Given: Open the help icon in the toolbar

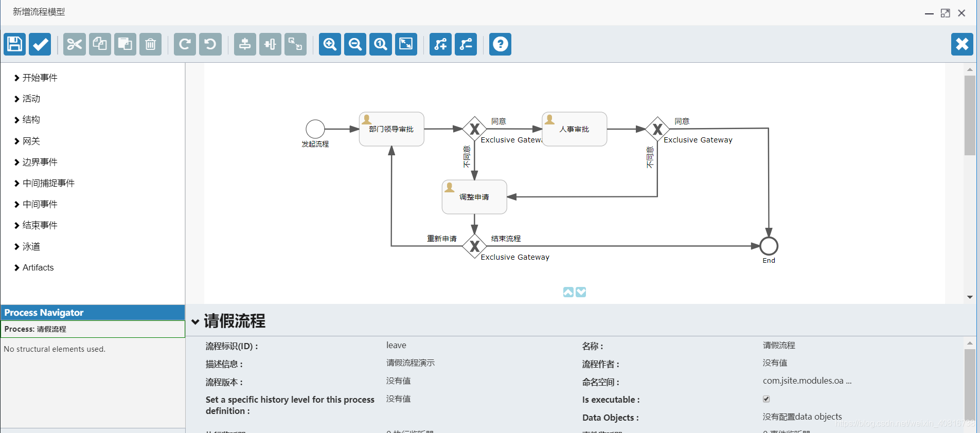Looking at the screenshot, I should pyautogui.click(x=500, y=44).
